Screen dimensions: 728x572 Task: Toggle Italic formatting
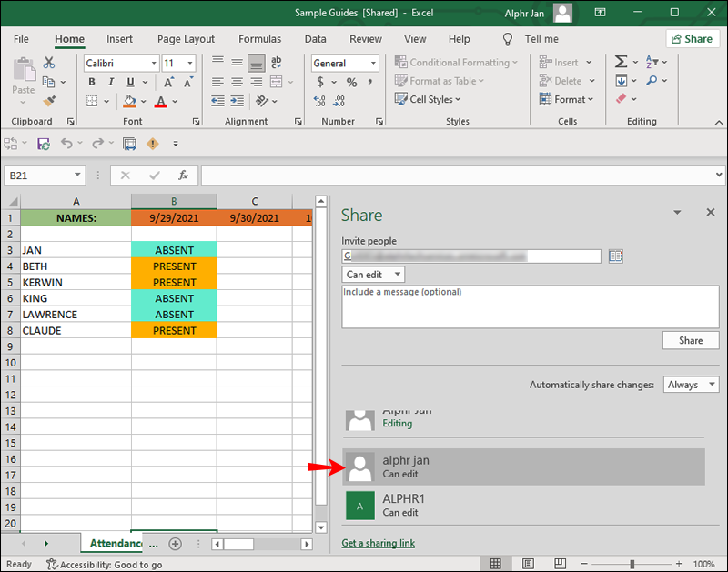tap(111, 82)
